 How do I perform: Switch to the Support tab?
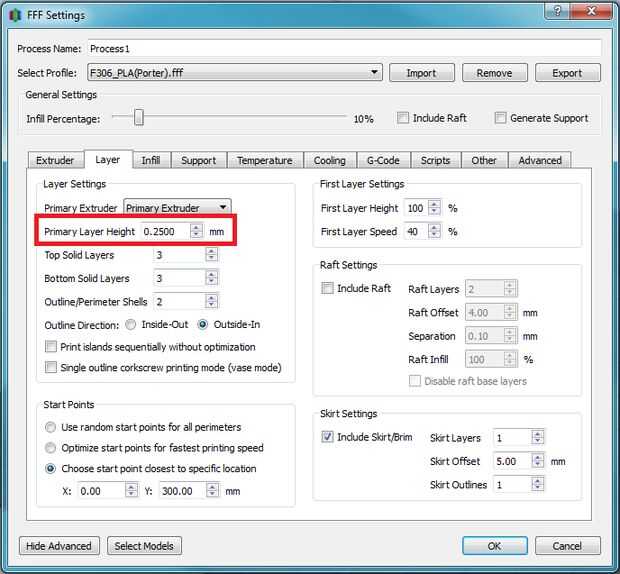tap(198, 160)
